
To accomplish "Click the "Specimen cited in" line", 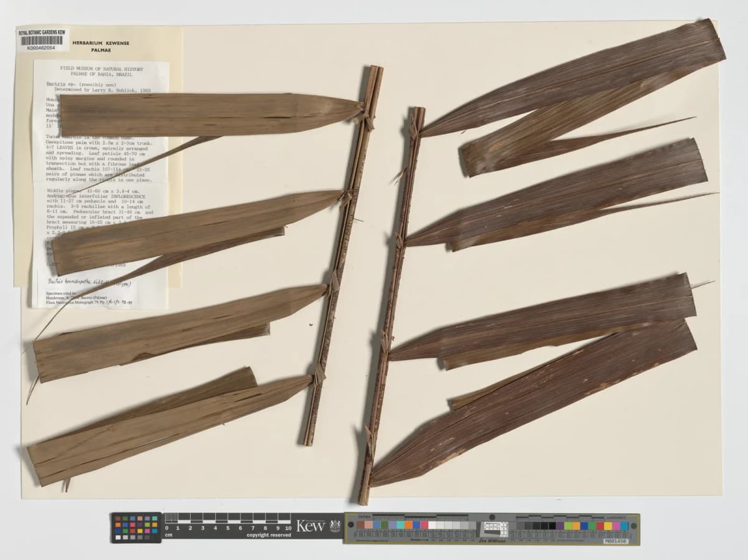I will click(60, 292).
